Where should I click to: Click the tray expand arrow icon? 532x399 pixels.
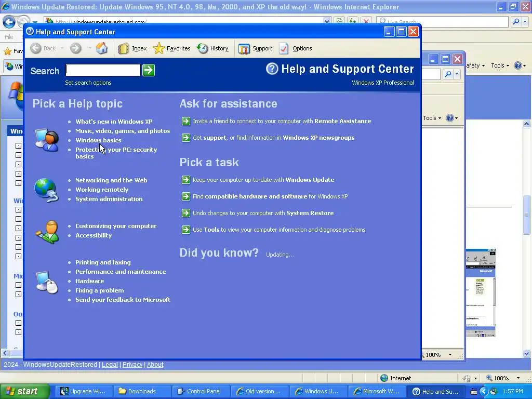pyautogui.click(x=484, y=392)
